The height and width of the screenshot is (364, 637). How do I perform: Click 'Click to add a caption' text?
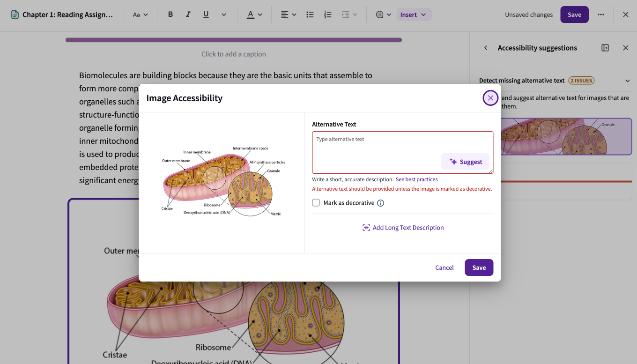234,54
